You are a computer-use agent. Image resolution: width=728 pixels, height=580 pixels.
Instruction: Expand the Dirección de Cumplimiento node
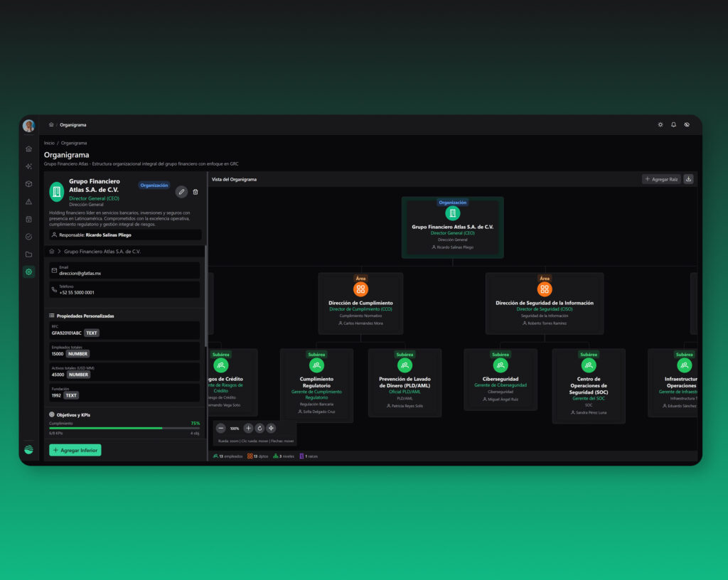click(x=360, y=304)
